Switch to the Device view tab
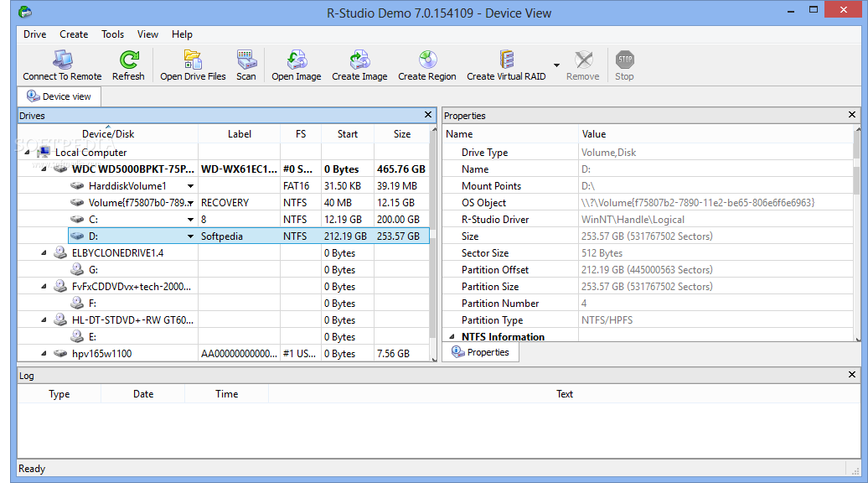 (x=59, y=96)
